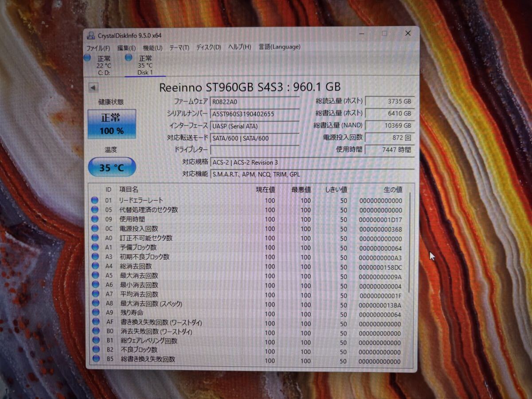The width and height of the screenshot is (532, 399).
Task: Click the serial number field A5ST960S3190402655
Action: (255, 114)
